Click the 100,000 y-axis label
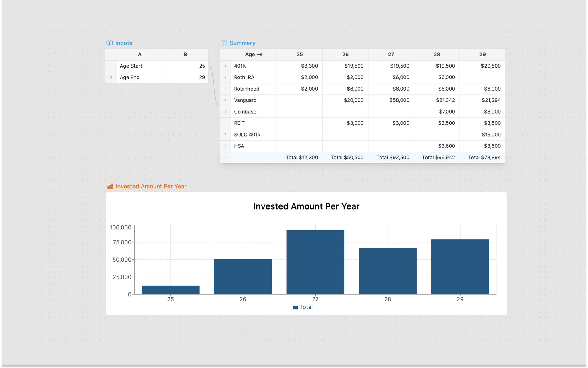588x368 pixels. pos(120,227)
